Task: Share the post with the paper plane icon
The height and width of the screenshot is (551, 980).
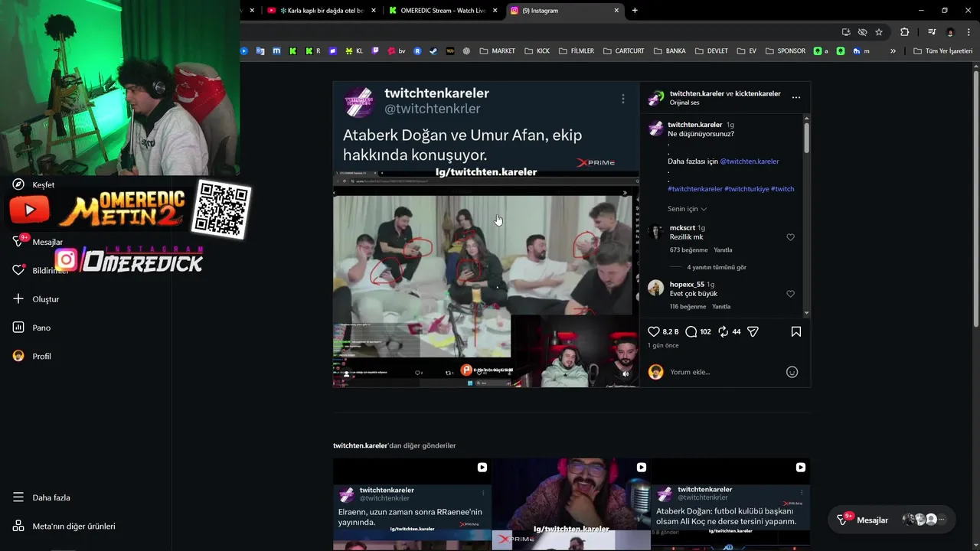Action: (x=753, y=331)
